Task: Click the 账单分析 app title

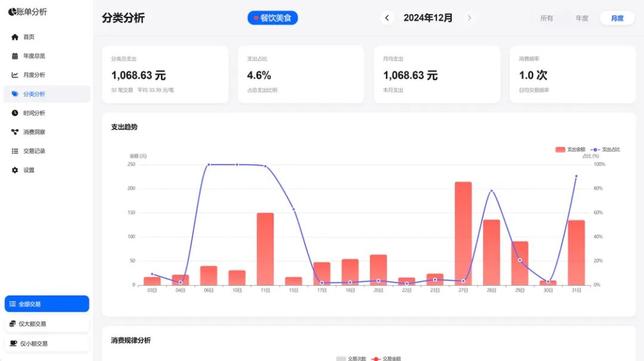Action: click(x=32, y=12)
